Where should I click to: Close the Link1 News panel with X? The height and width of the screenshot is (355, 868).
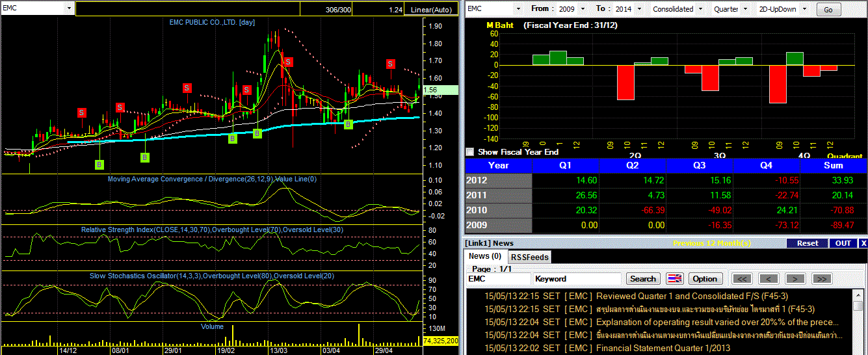(863, 243)
